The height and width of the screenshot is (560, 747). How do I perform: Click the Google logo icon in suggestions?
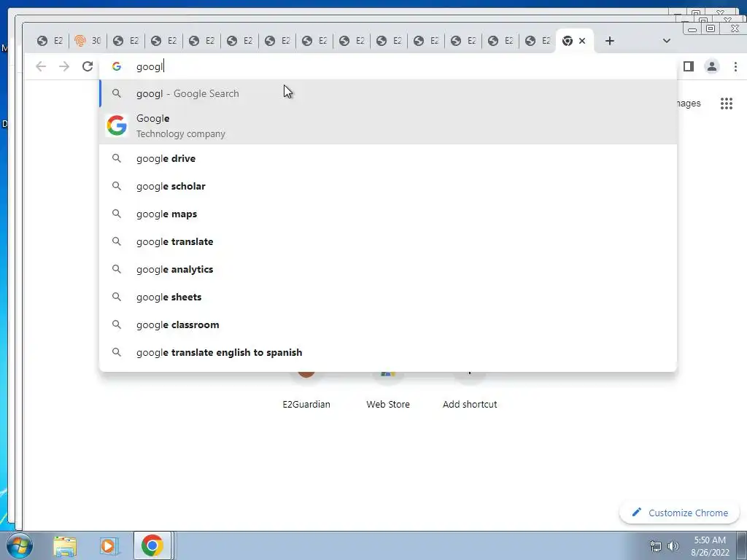click(x=117, y=125)
